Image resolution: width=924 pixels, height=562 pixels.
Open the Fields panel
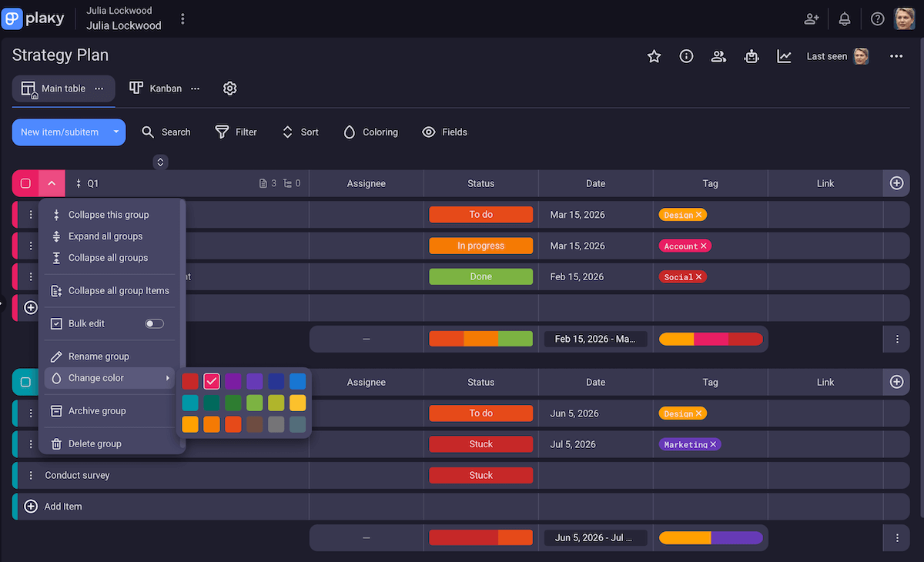[x=444, y=132]
